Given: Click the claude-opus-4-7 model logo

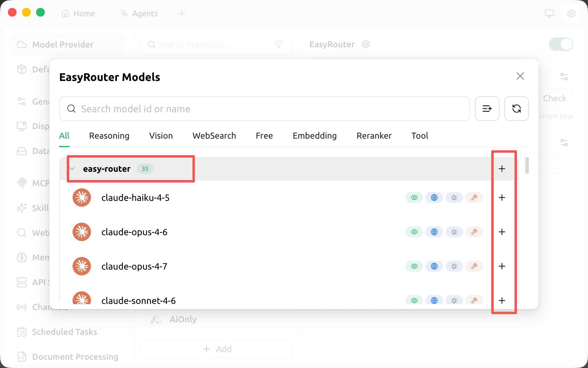Looking at the screenshot, I should tap(82, 266).
